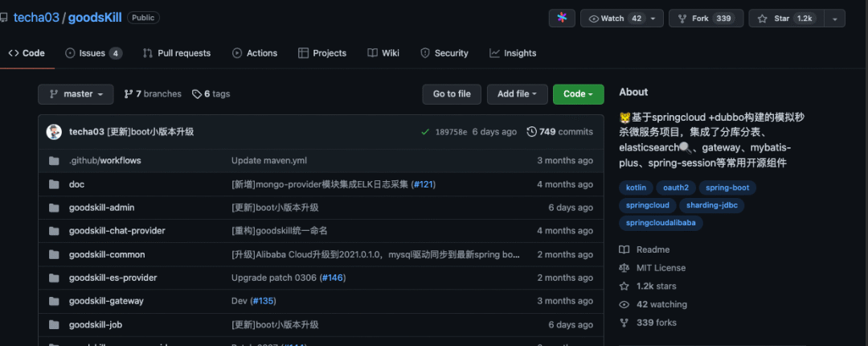Select the kotlin topic tag
The height and width of the screenshot is (346, 868).
pyautogui.click(x=636, y=188)
